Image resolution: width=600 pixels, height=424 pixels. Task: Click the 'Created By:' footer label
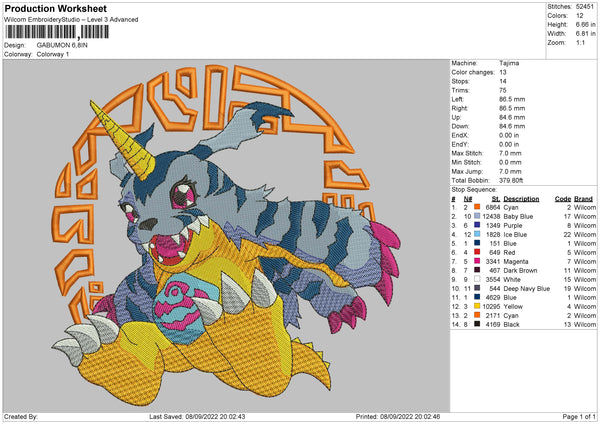[x=21, y=416]
